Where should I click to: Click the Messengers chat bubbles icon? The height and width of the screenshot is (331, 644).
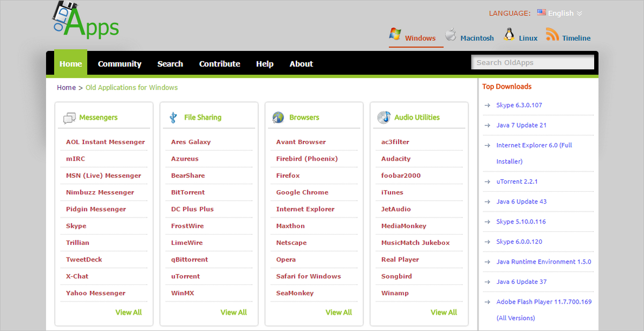click(69, 118)
